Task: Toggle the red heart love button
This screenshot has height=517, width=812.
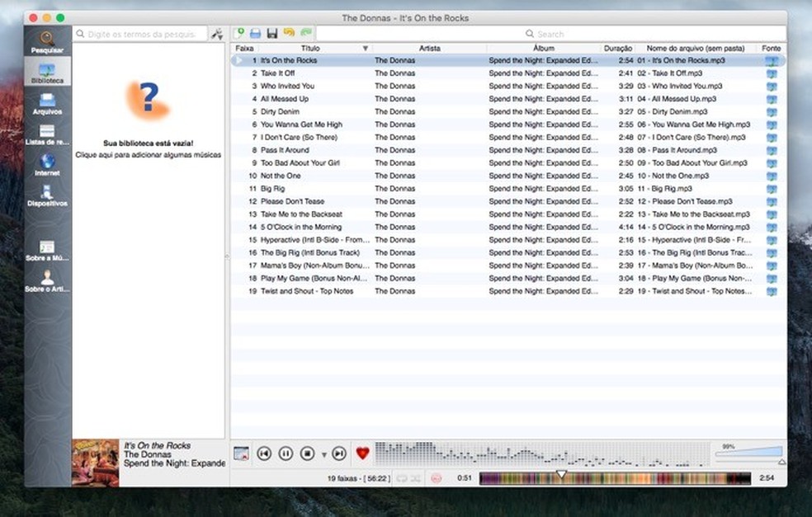Action: 362,454
